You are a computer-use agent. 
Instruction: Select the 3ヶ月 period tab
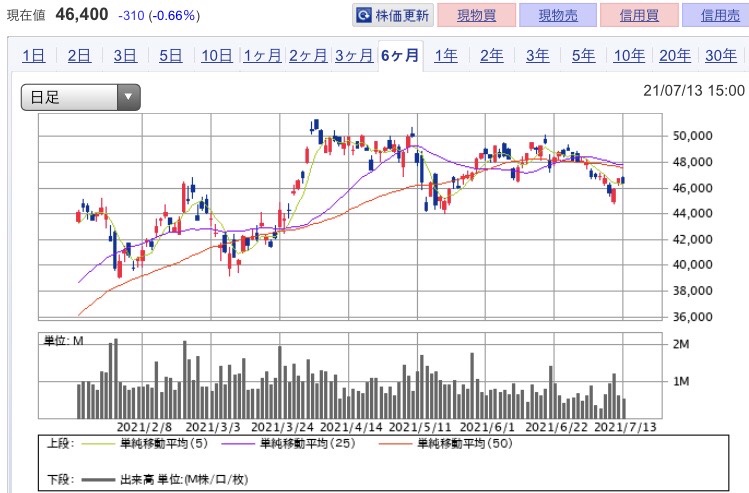coord(353,56)
